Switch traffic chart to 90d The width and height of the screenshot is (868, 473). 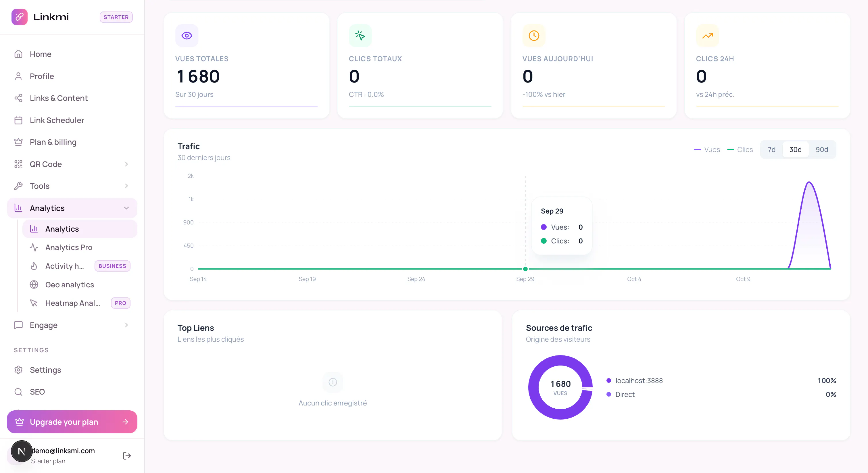point(822,150)
